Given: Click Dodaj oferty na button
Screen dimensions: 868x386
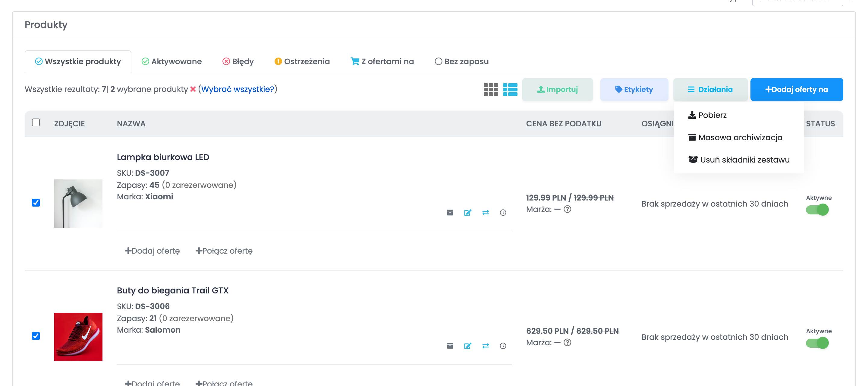Looking at the screenshot, I should click(x=797, y=90).
